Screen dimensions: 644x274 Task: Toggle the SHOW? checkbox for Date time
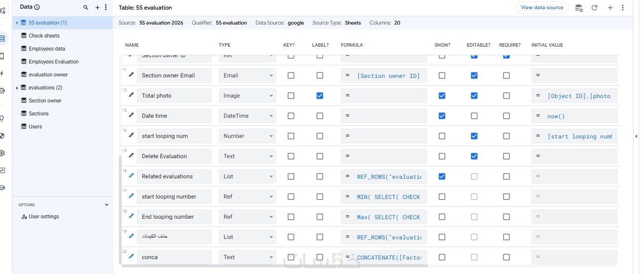tap(442, 116)
